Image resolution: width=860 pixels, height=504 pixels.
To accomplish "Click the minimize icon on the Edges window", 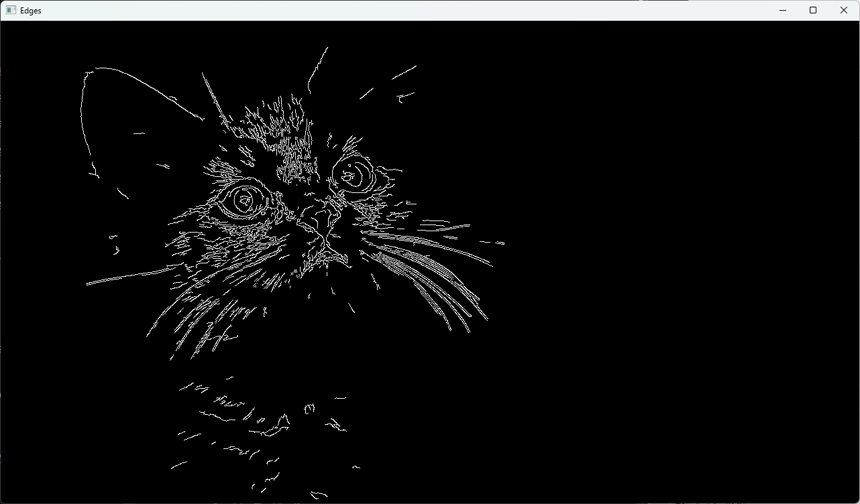I will (783, 10).
